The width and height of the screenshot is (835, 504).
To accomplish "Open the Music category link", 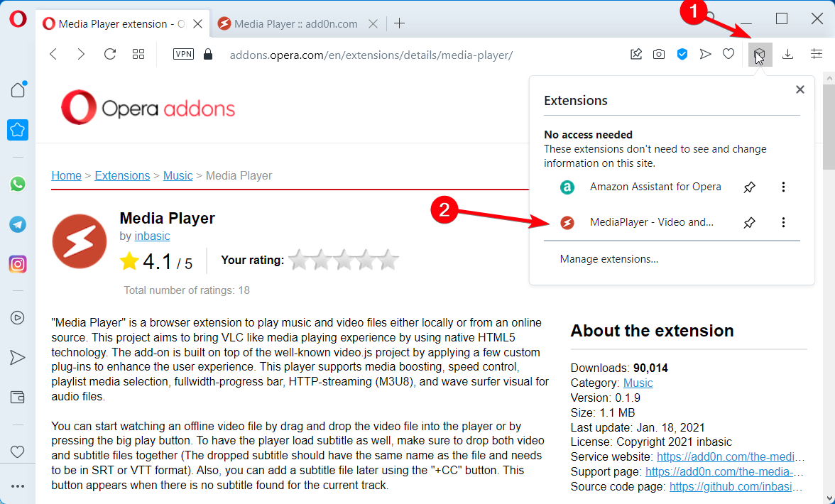I will 638,383.
